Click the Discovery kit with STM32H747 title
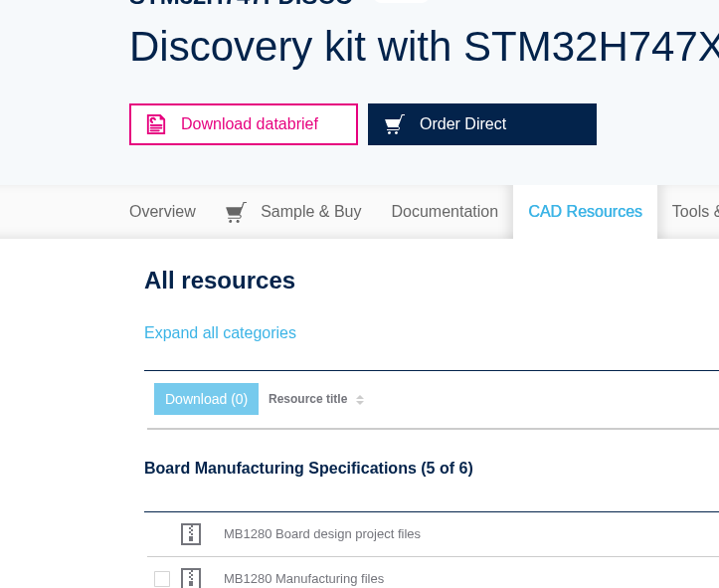The width and height of the screenshot is (719, 588). pyautogui.click(x=425, y=47)
